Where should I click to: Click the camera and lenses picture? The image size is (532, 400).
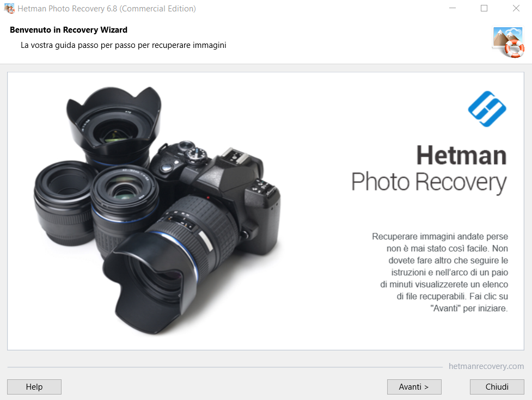point(157,210)
